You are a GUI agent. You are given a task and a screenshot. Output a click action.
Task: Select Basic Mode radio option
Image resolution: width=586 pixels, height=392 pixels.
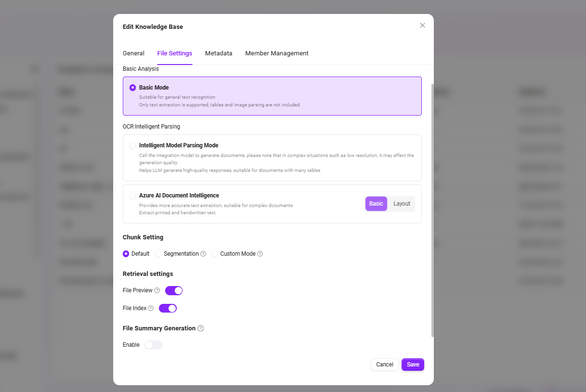click(x=133, y=88)
